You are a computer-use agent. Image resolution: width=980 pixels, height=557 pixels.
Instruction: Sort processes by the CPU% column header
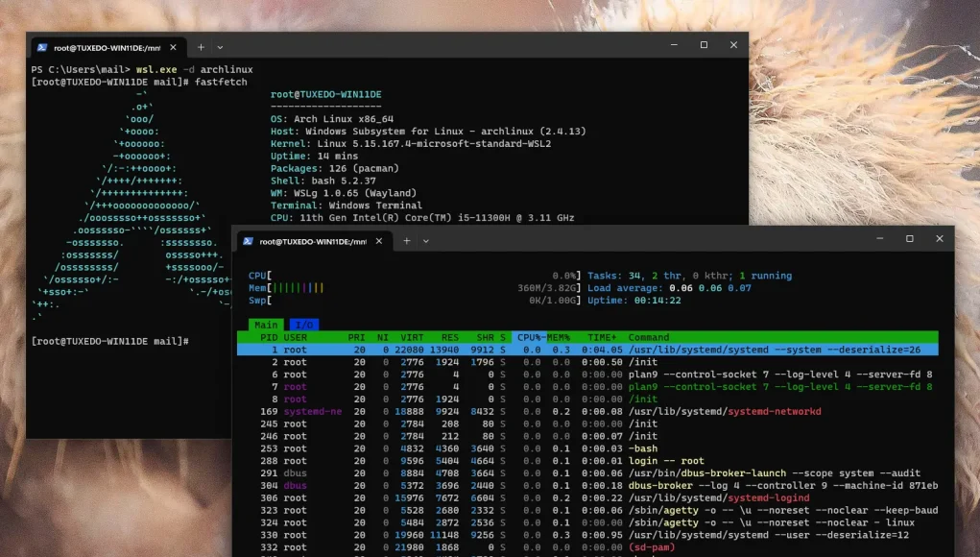530,337
